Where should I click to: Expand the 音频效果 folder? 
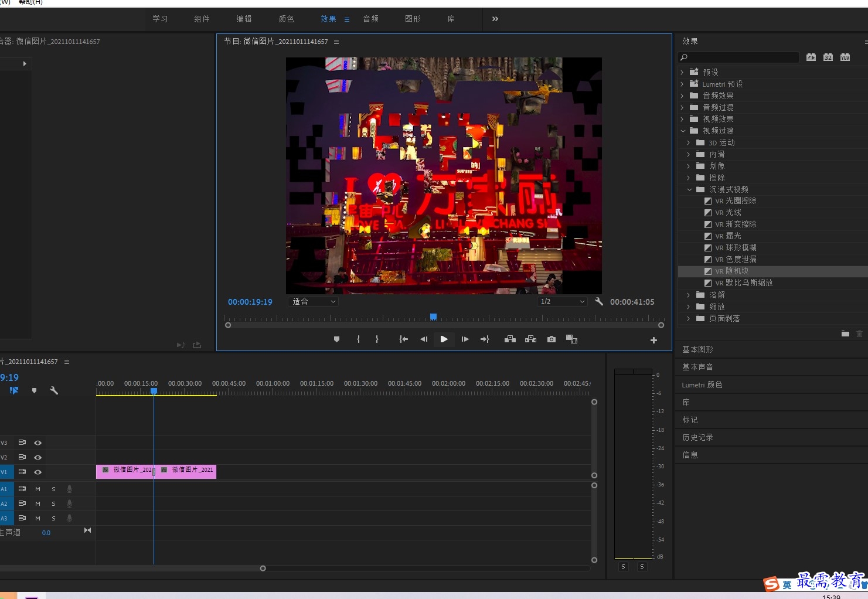click(x=682, y=96)
